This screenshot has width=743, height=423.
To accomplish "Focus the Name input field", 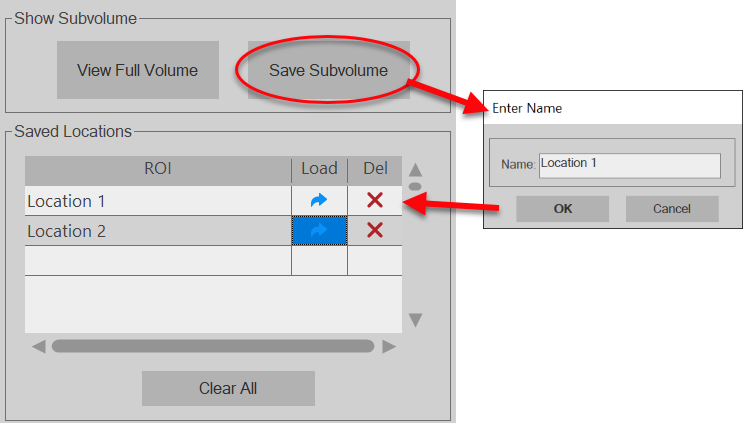I will [629, 165].
